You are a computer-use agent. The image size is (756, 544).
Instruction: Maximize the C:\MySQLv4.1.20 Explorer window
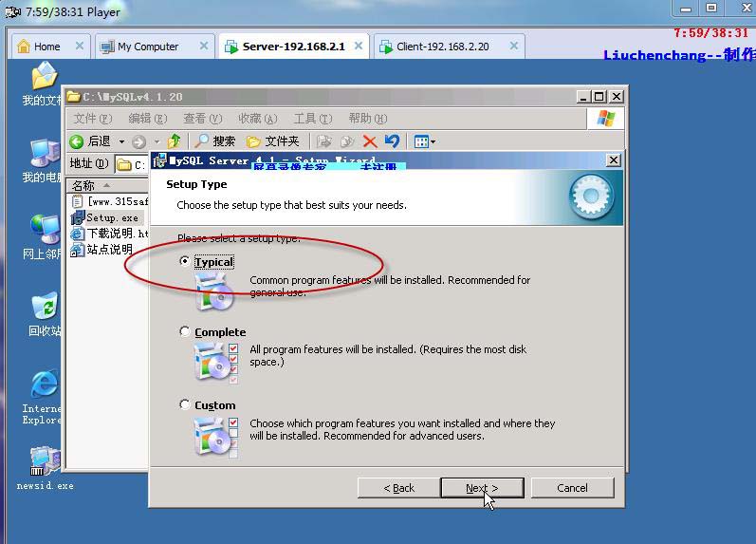(599, 97)
